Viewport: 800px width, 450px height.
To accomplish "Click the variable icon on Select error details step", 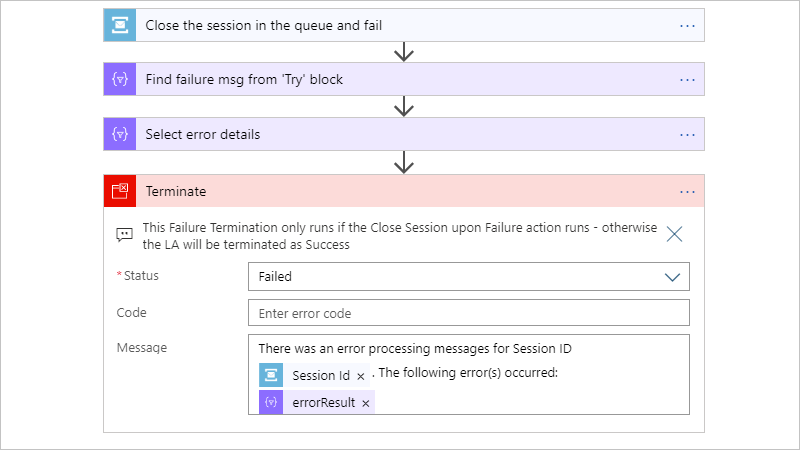I will pos(120,134).
